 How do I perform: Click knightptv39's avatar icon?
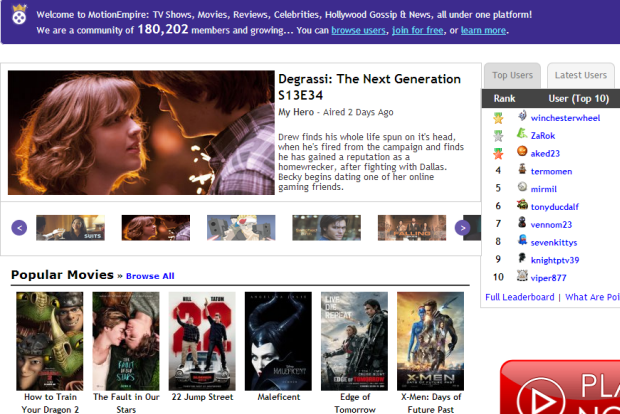click(x=522, y=258)
